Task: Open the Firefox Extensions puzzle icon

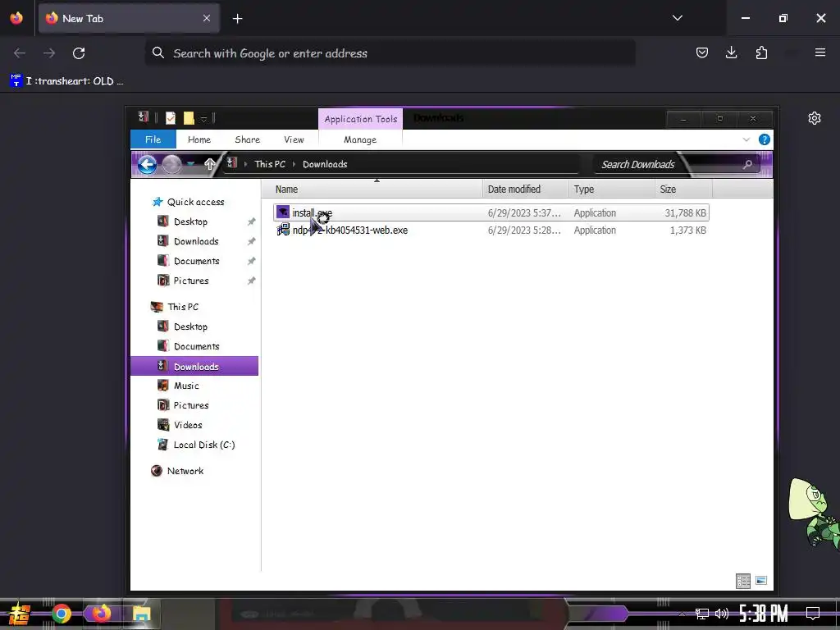Action: tap(761, 52)
